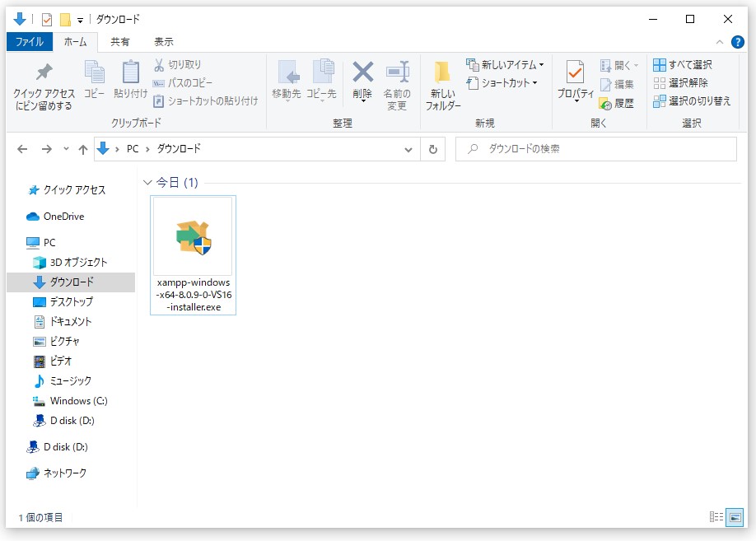Switch to the View (表示) ribbon tab

pos(163,42)
